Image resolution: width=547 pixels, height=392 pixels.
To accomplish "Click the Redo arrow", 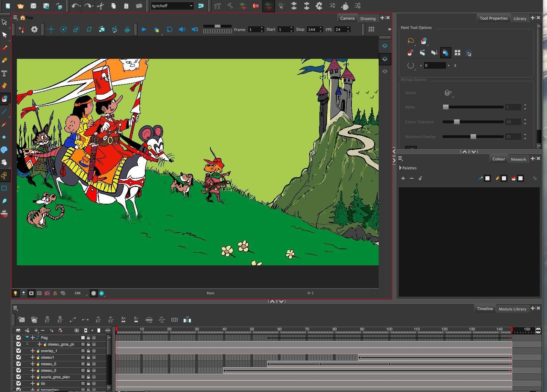I will point(87,6).
